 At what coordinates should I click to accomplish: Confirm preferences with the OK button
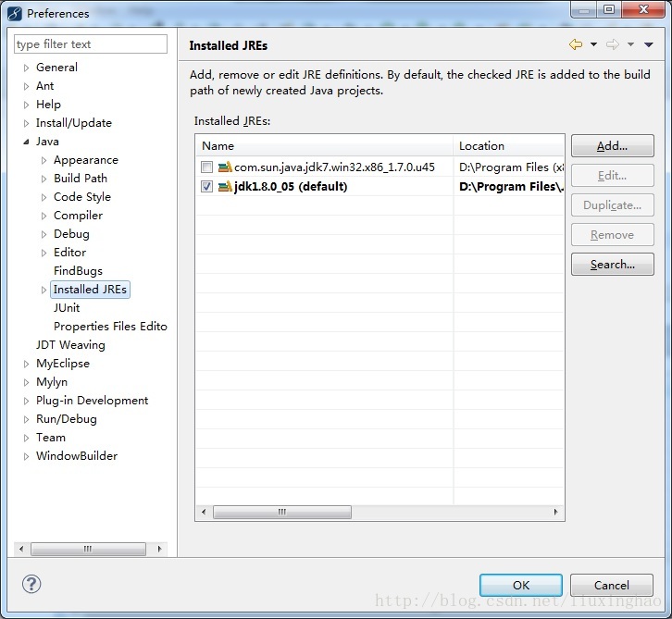coord(521,585)
